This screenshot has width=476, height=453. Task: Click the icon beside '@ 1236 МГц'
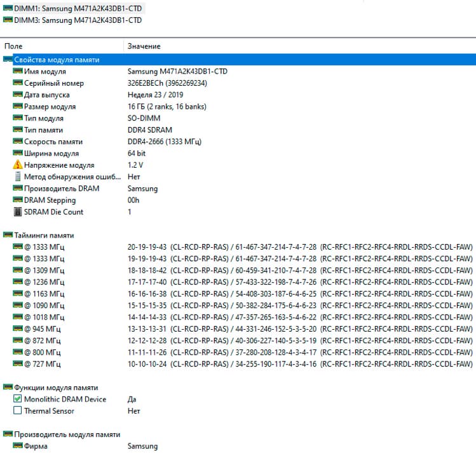(18, 281)
